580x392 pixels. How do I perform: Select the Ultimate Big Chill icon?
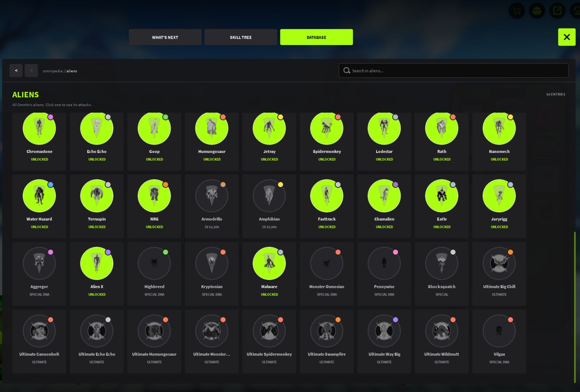coord(499,263)
